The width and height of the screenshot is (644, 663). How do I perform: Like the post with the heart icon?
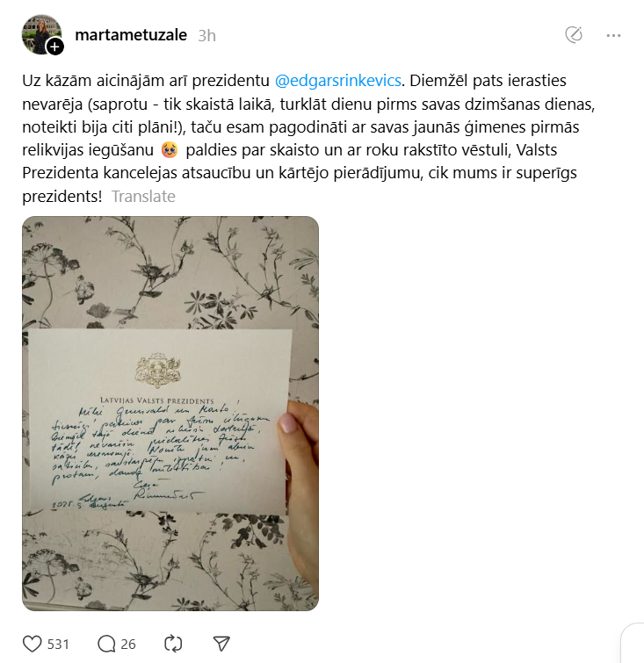tap(33, 644)
